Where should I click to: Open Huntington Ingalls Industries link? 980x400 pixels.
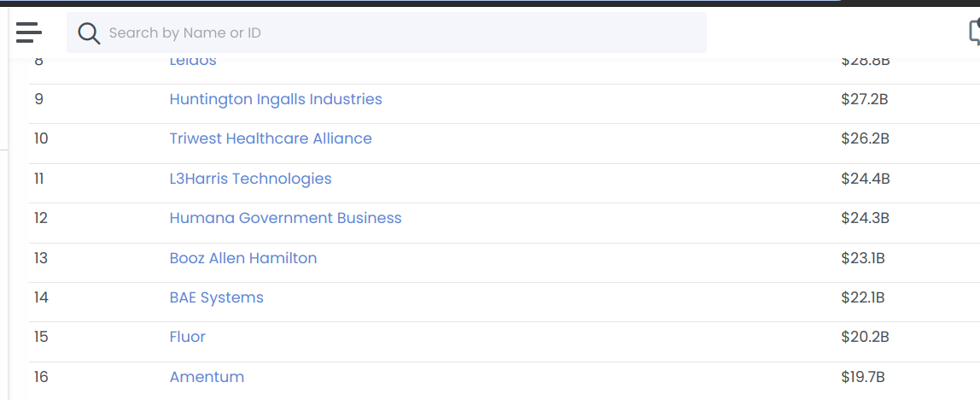(276, 99)
